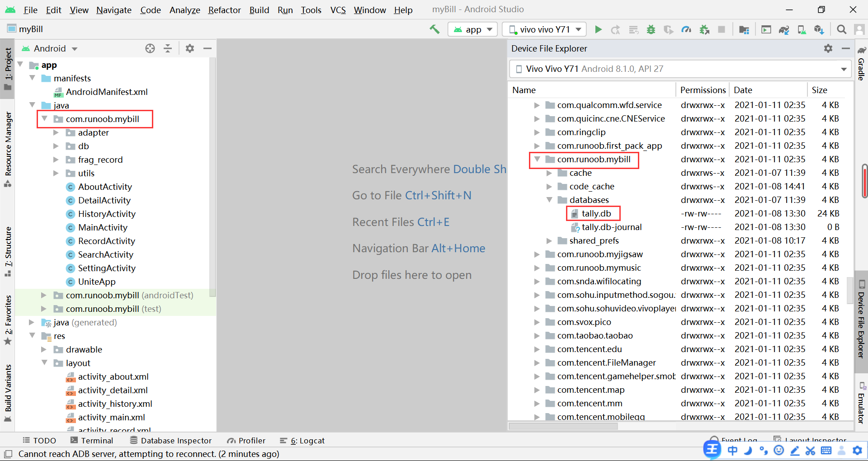
Task: Open the Android project view dropdown
Action: tap(51, 48)
